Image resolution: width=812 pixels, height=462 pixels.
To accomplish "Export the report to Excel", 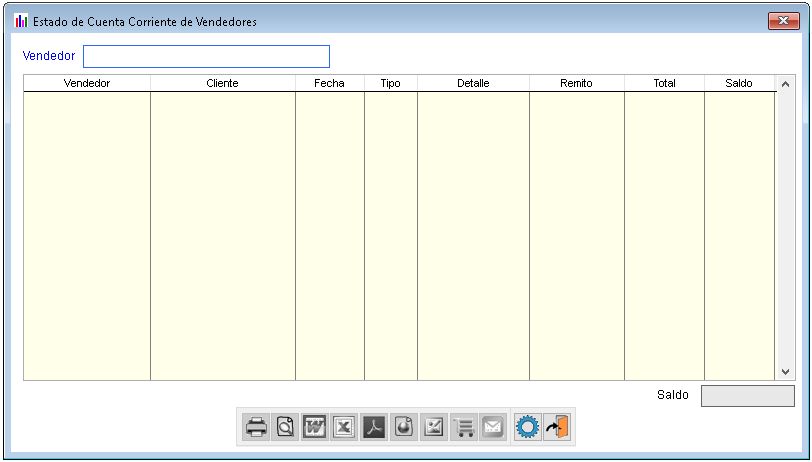I will point(344,427).
